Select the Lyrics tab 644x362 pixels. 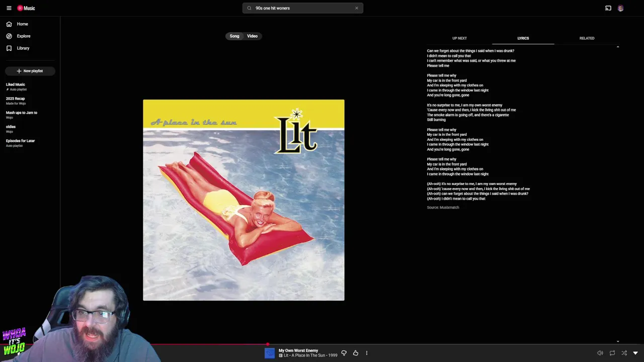pos(523,38)
